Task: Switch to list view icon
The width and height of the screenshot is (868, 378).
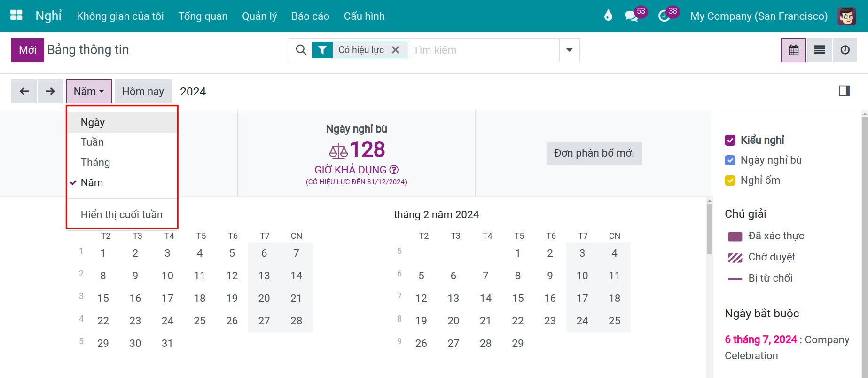Action: [820, 50]
